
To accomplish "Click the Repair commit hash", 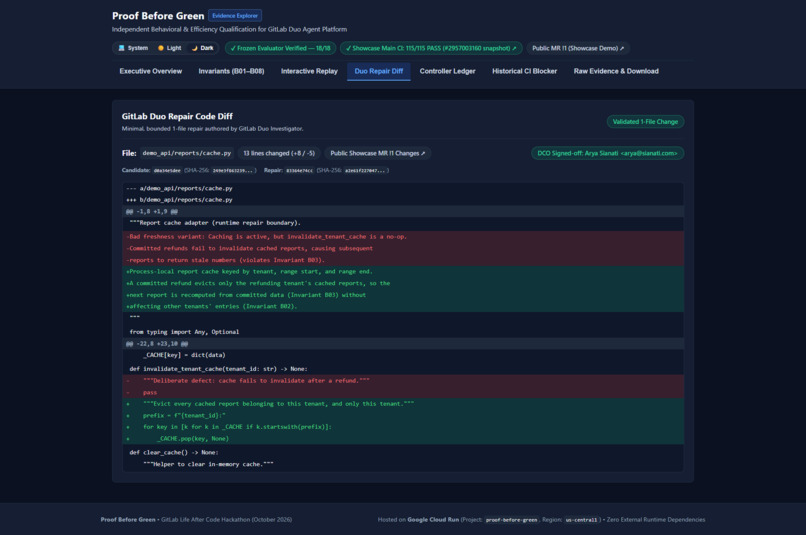I will (299, 171).
